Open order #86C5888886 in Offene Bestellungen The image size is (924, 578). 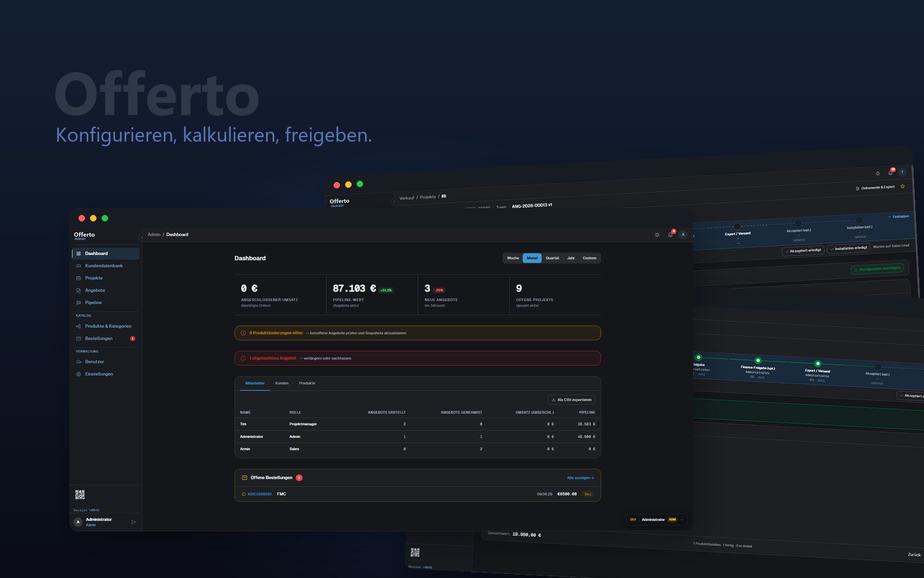pyautogui.click(x=259, y=494)
